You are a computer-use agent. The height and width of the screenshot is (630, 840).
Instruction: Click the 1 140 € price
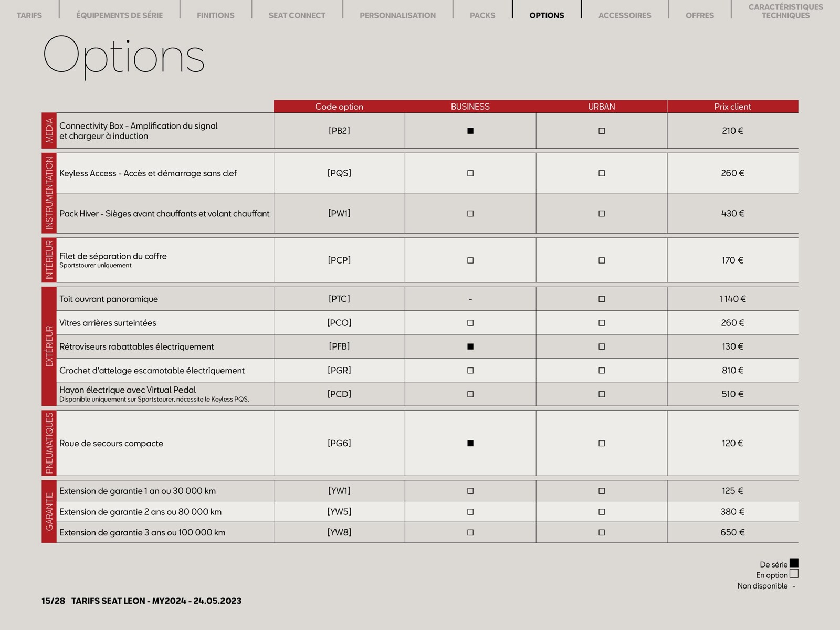point(733,299)
